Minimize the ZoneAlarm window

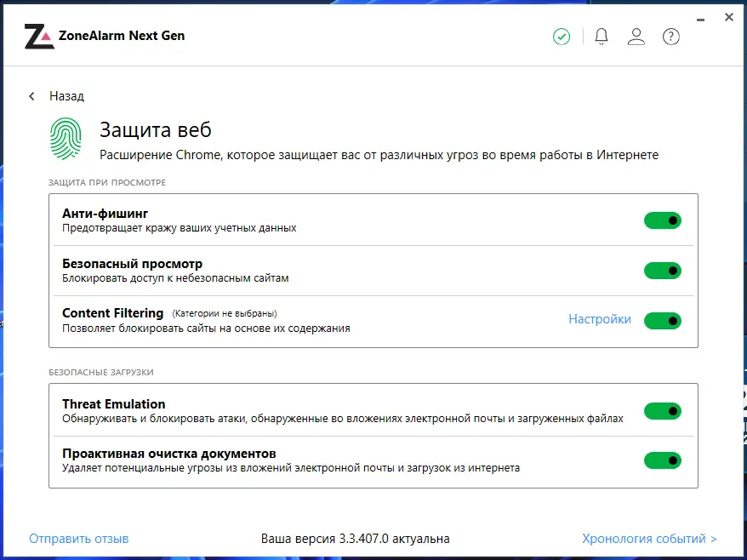click(x=700, y=17)
